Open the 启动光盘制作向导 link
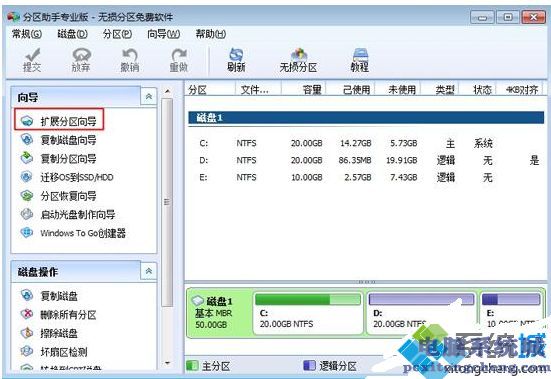Image resolution: width=551 pixels, height=379 pixels. point(78,215)
